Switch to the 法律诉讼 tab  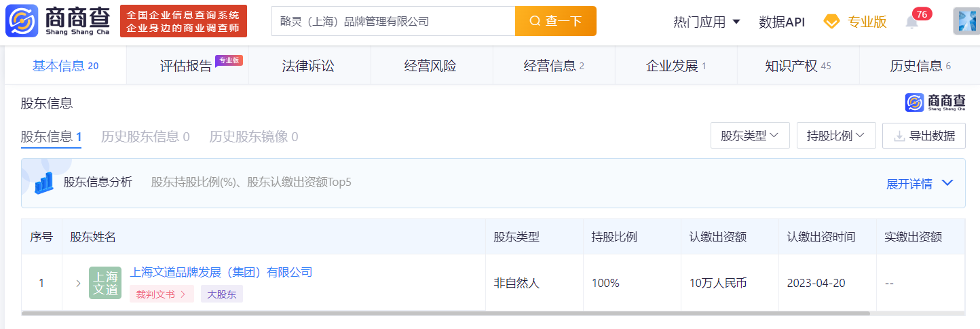coord(309,66)
